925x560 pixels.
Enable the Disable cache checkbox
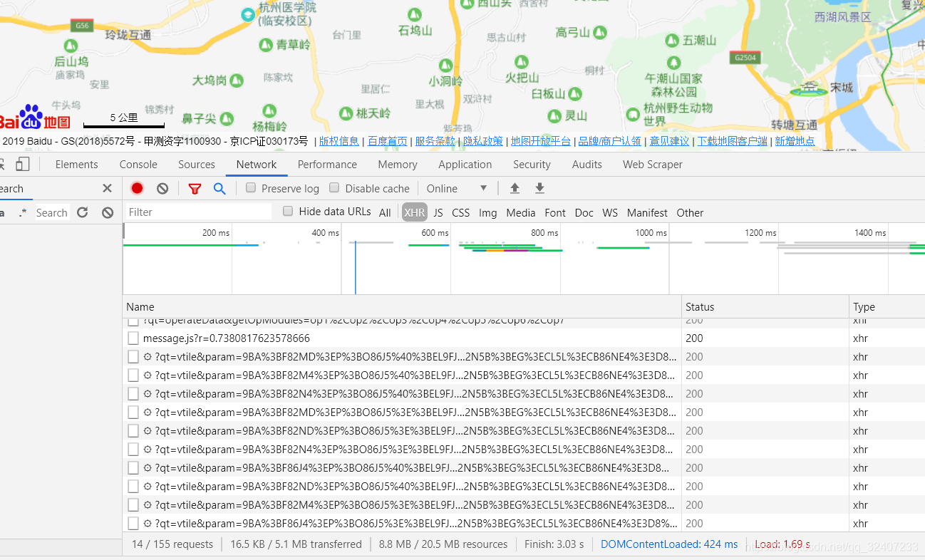(334, 188)
